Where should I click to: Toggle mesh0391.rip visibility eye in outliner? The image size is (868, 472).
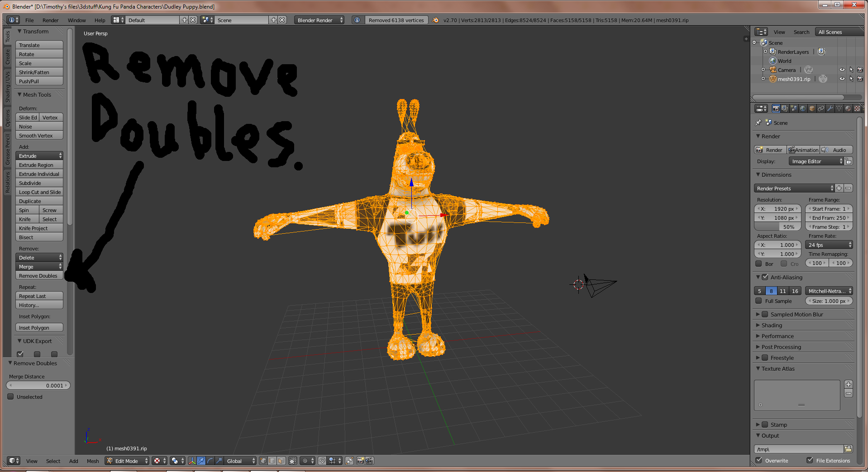click(x=842, y=79)
